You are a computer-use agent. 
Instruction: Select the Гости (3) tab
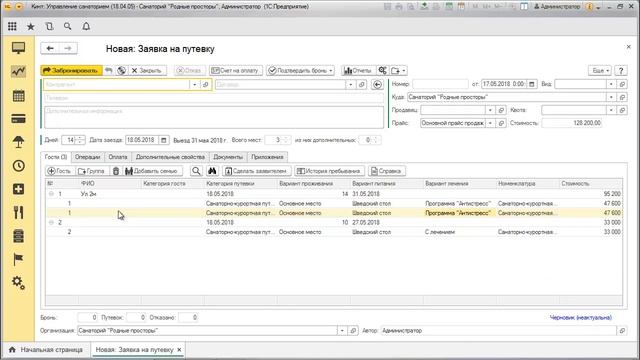[x=56, y=157]
